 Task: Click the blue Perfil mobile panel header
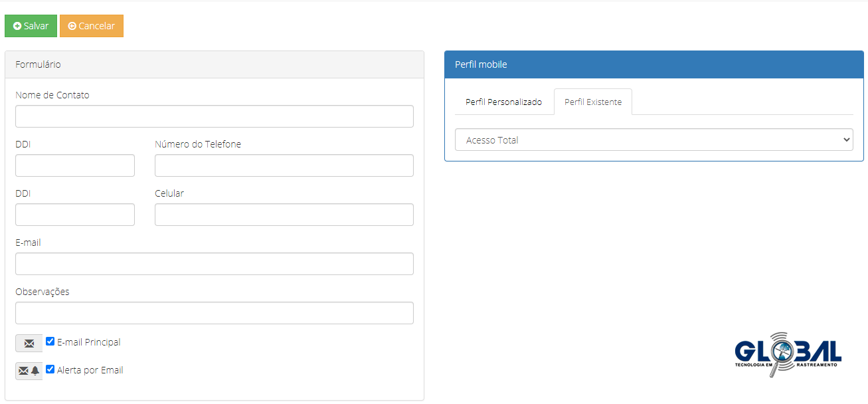pos(653,64)
